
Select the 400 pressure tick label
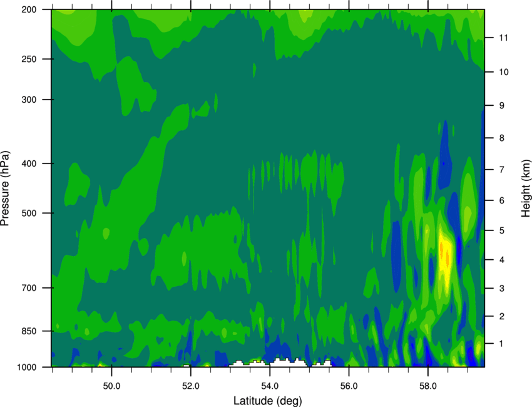click(29, 163)
